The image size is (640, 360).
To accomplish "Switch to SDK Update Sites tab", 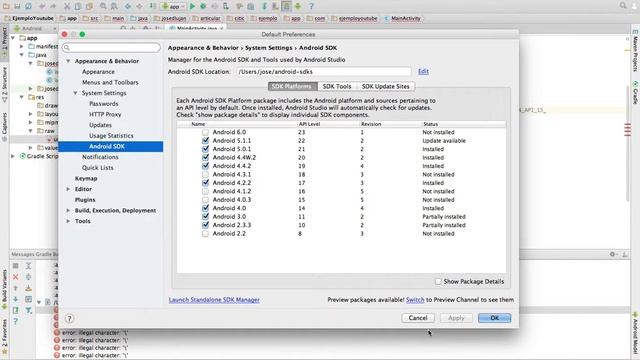I will tap(385, 87).
